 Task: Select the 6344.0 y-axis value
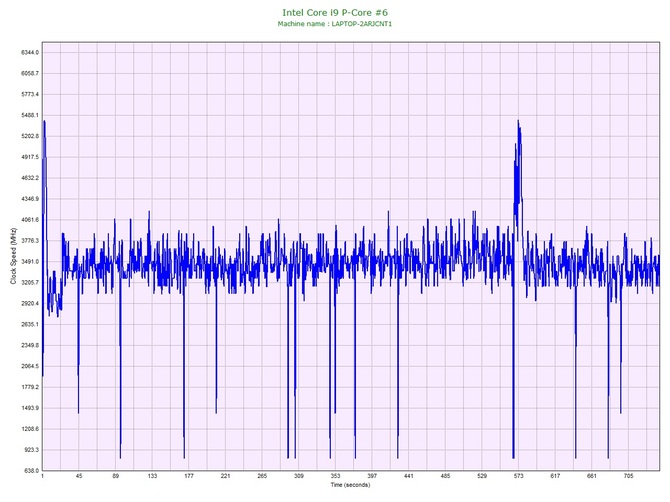(x=30, y=53)
